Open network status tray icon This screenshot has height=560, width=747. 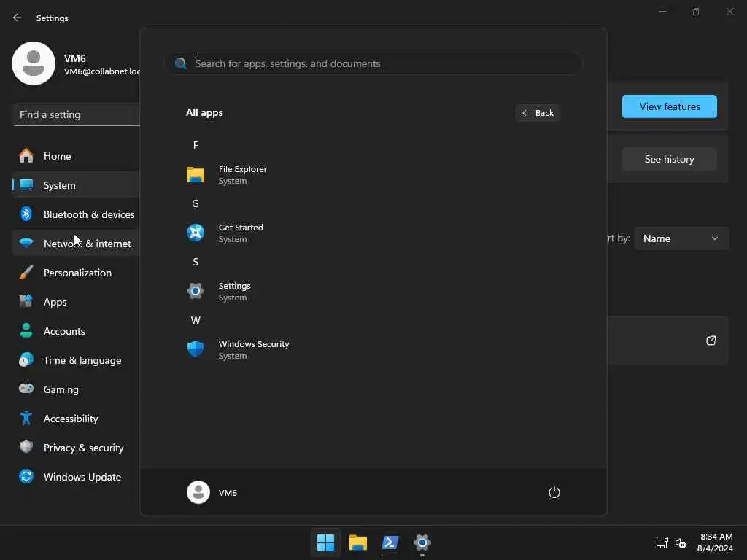(662, 542)
